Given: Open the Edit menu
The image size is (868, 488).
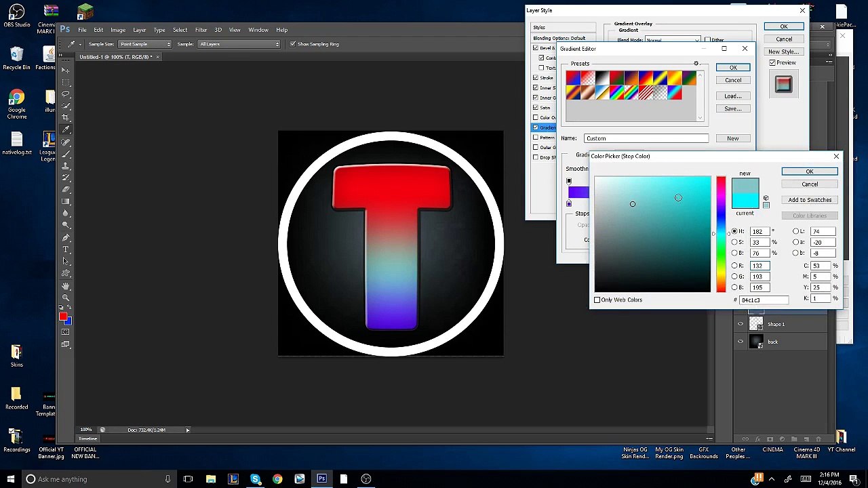Looking at the screenshot, I should click(x=98, y=30).
